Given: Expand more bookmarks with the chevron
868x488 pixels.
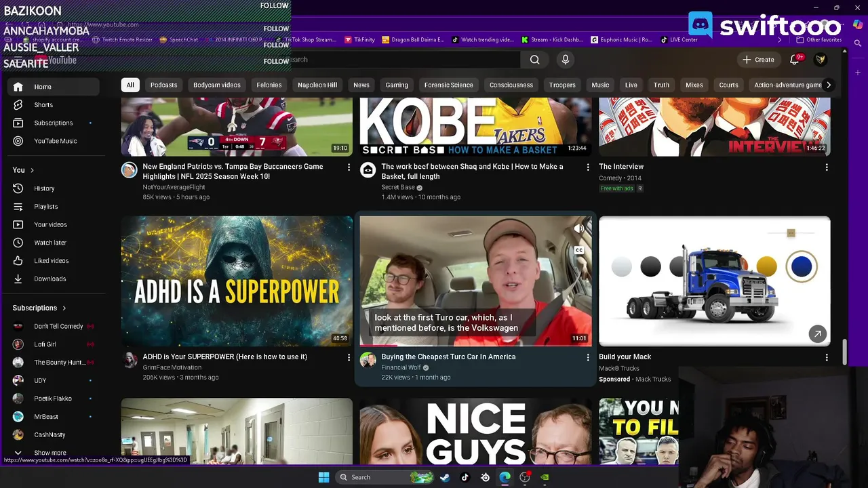Looking at the screenshot, I should pos(779,40).
